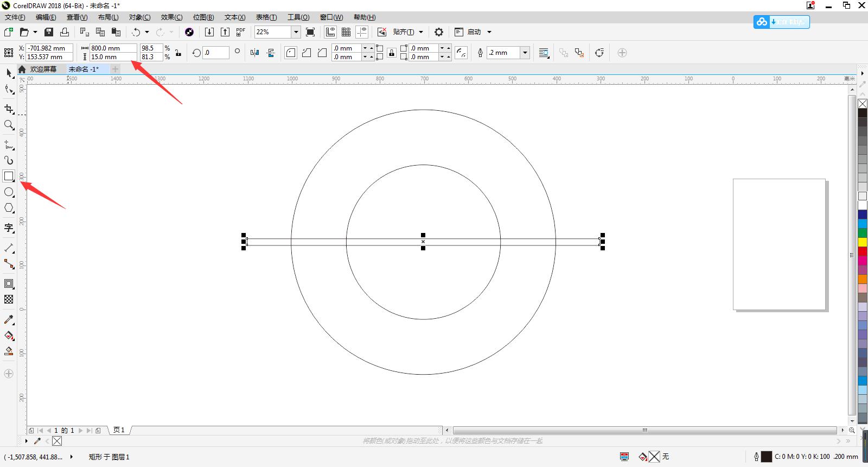This screenshot has width=868, height=467.
Task: Open the 效果(C) menu
Action: 171,17
